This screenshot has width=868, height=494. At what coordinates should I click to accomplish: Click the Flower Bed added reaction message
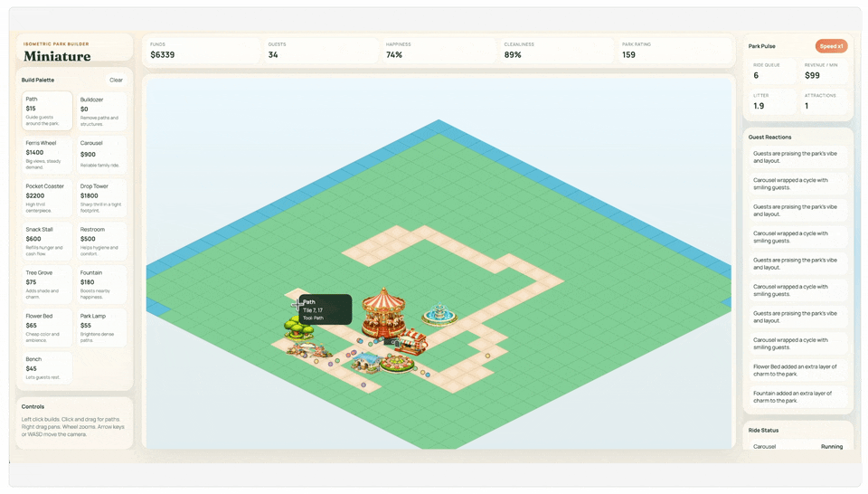coord(797,370)
